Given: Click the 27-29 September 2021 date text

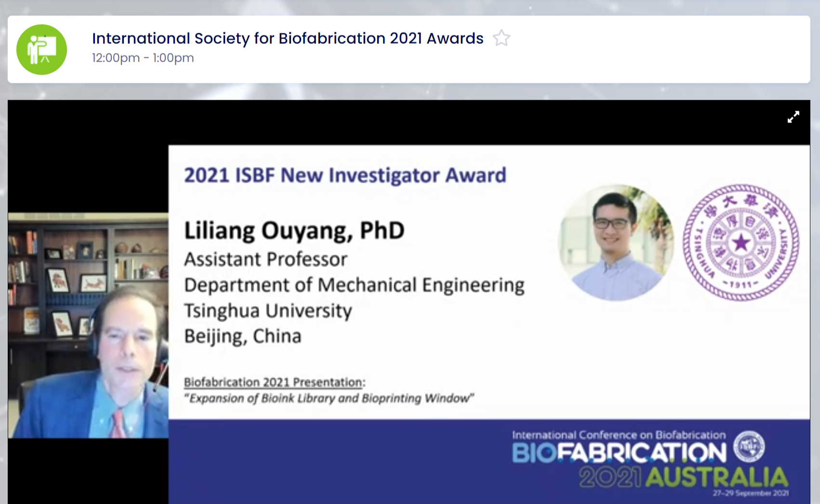Looking at the screenshot, I should (751, 493).
